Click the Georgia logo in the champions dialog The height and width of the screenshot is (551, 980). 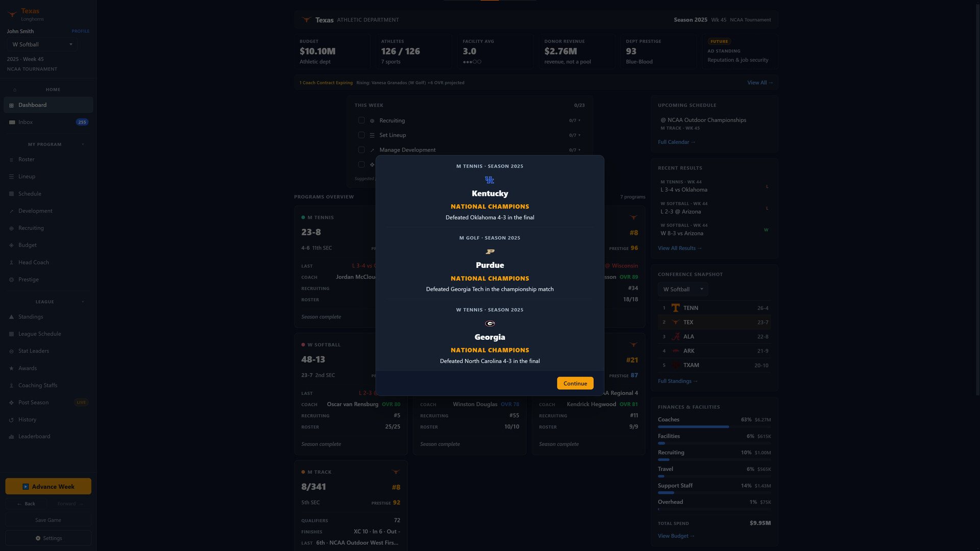(x=490, y=323)
